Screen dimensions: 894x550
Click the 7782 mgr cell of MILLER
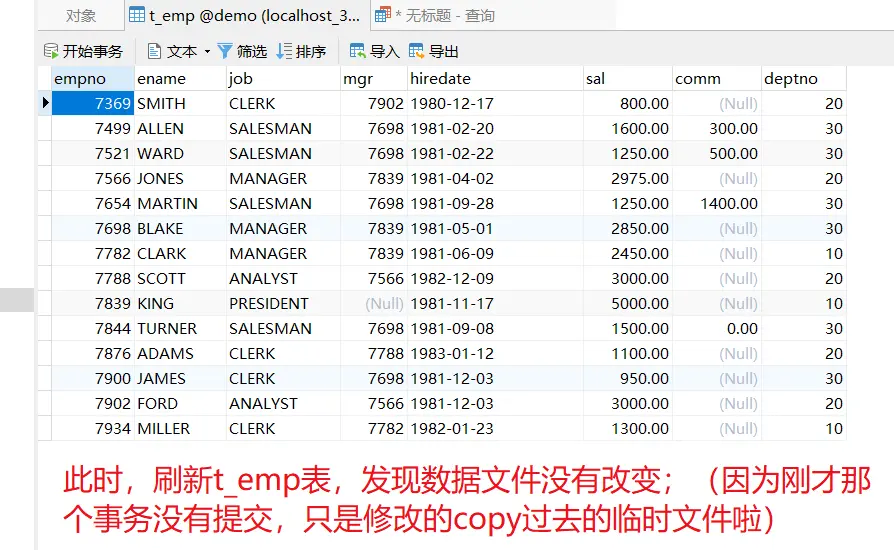point(374,429)
